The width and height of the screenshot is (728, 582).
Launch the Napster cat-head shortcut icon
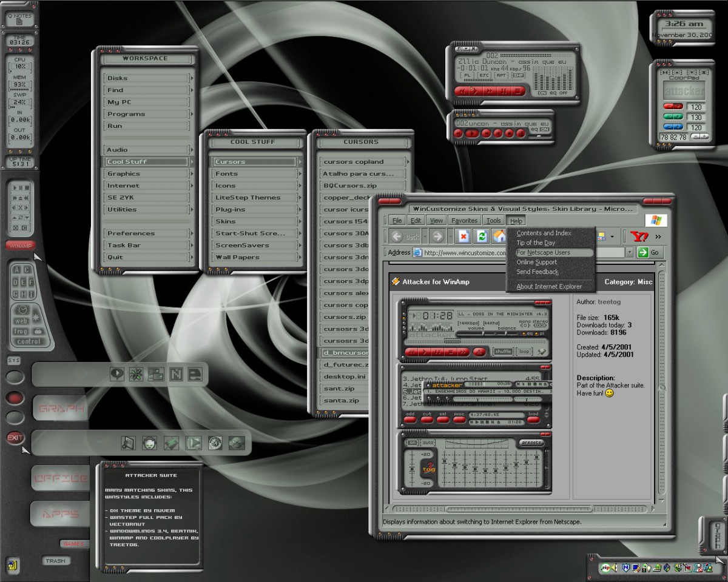click(x=149, y=443)
